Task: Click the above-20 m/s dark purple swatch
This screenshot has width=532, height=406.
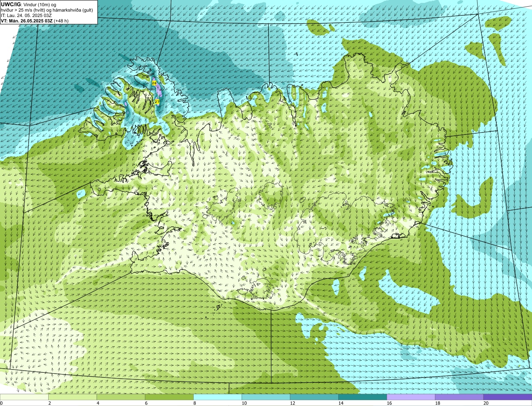Action: [x=508, y=397]
